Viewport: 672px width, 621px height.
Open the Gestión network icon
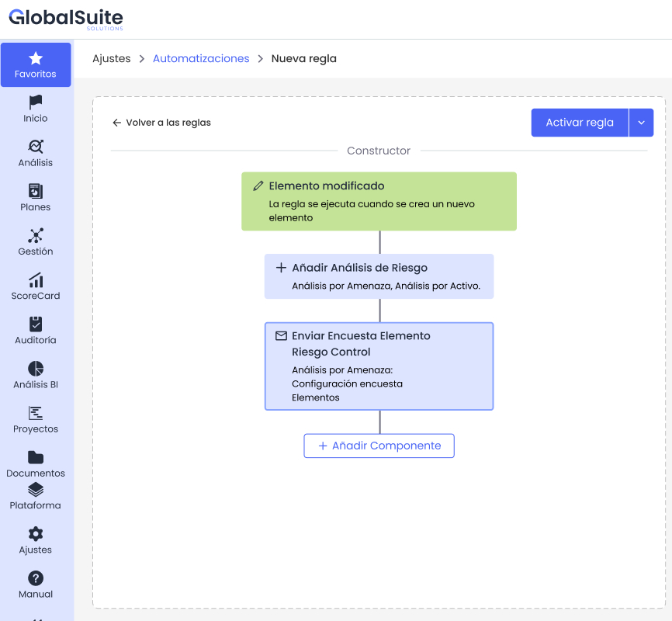tap(36, 235)
